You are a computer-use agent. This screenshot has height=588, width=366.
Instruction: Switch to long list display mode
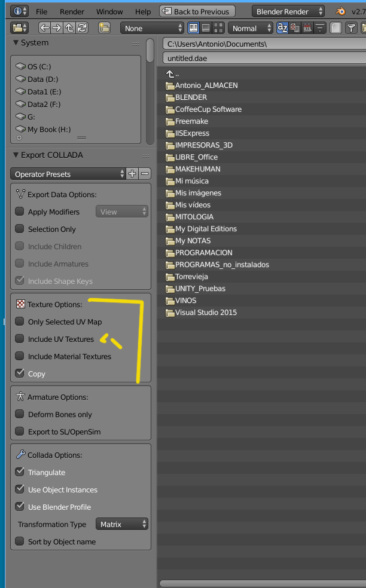click(206, 27)
